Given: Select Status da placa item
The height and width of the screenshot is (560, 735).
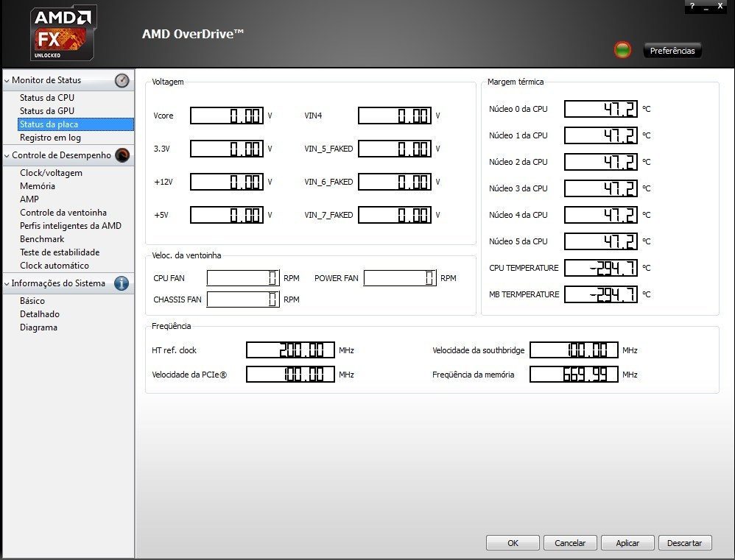Looking at the screenshot, I should (76, 124).
